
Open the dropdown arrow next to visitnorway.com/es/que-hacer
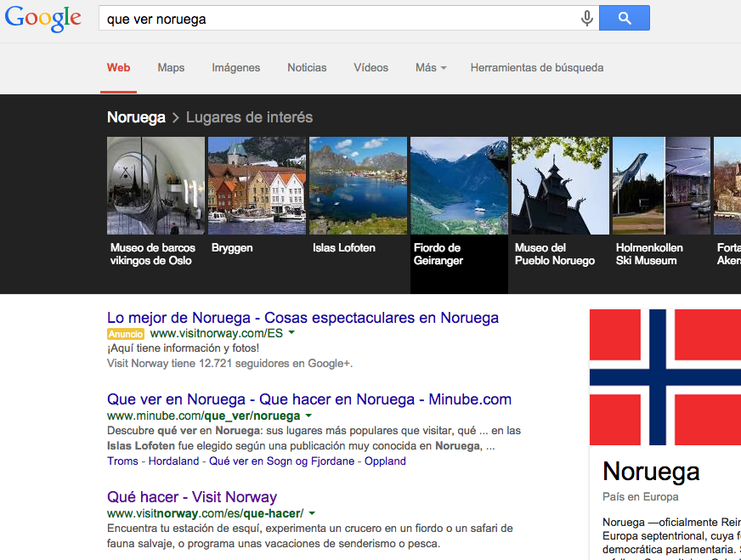(312, 513)
